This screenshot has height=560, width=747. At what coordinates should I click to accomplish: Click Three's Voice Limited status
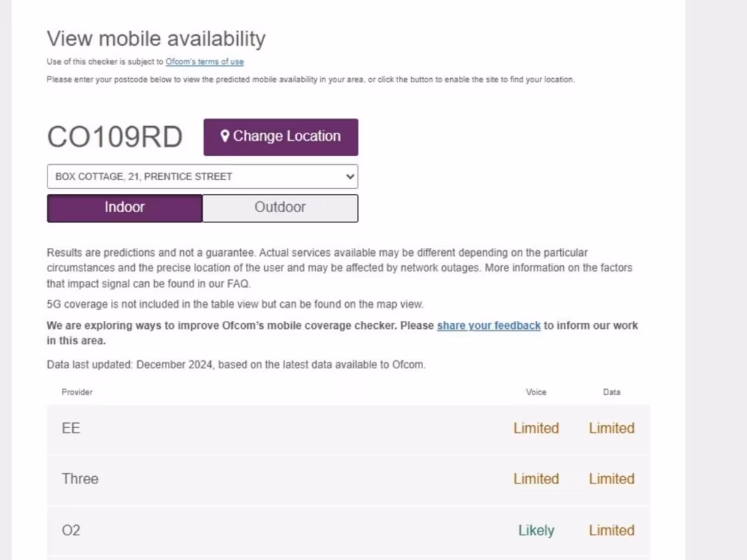coord(536,479)
